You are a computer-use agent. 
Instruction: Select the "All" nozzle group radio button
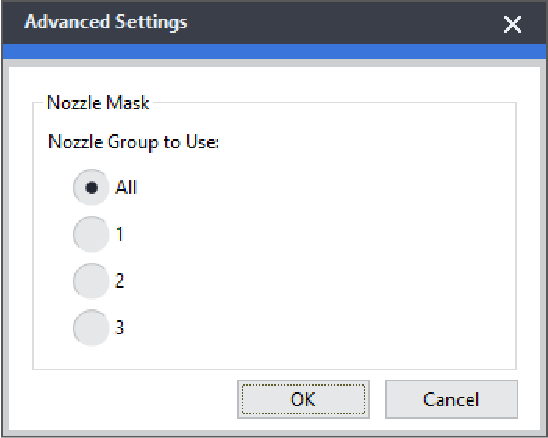pos(91,187)
